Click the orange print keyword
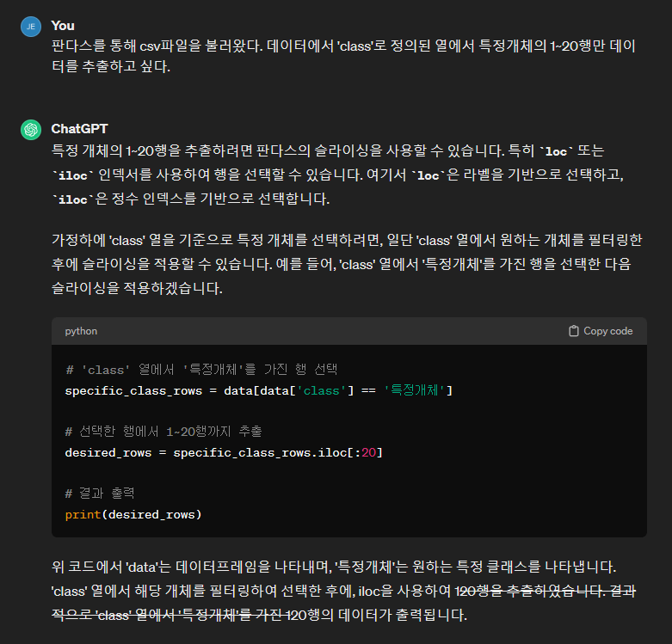Screen dimensions: 672x644 tap(83, 515)
